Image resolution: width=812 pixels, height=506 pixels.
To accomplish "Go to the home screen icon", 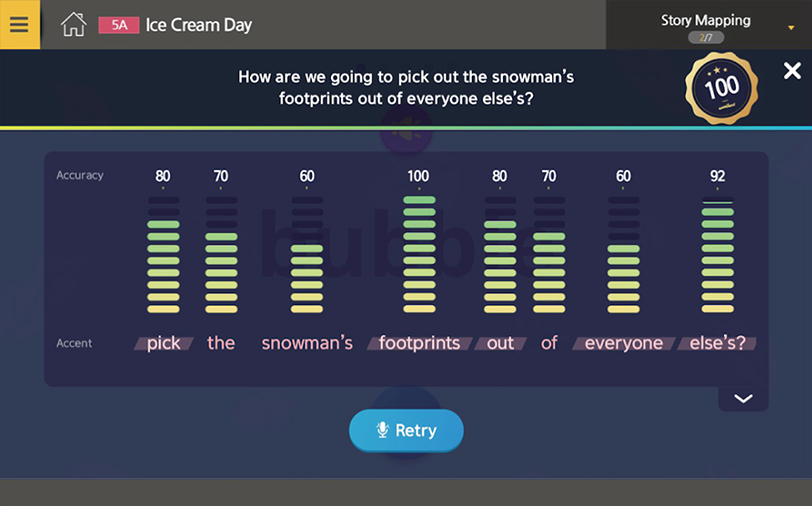I will 74,24.
